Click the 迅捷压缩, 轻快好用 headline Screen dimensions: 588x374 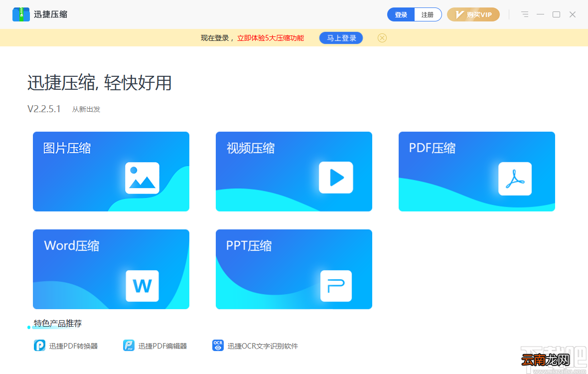[x=99, y=82]
